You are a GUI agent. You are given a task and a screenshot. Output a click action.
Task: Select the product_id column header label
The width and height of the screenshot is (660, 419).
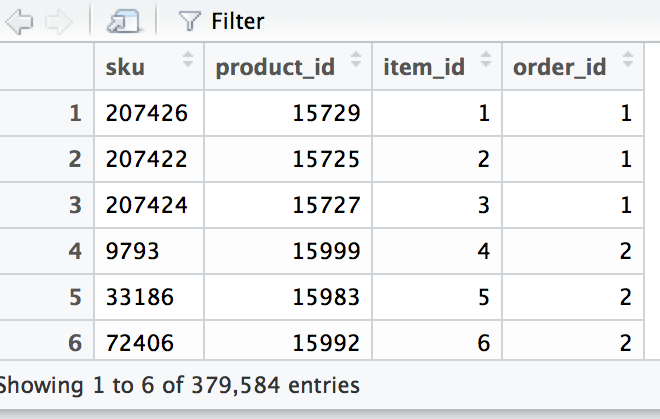(275, 67)
